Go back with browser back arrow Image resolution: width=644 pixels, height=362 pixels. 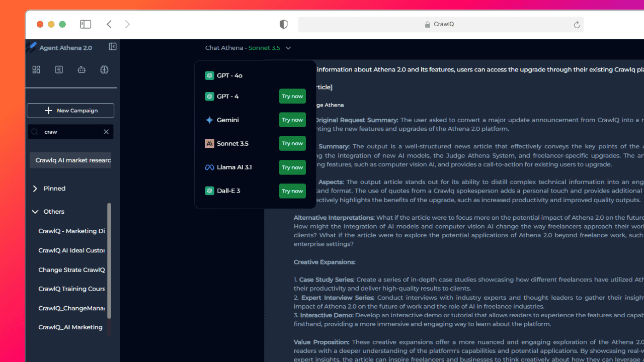tap(109, 24)
